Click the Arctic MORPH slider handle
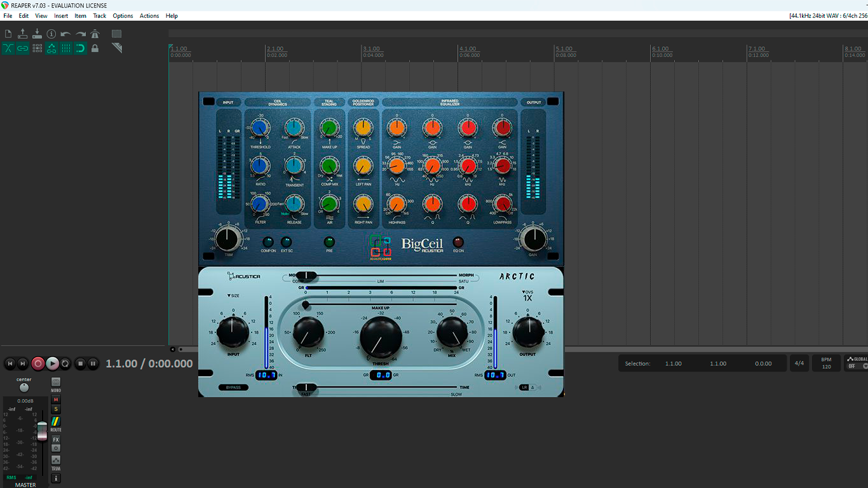 tap(306, 276)
